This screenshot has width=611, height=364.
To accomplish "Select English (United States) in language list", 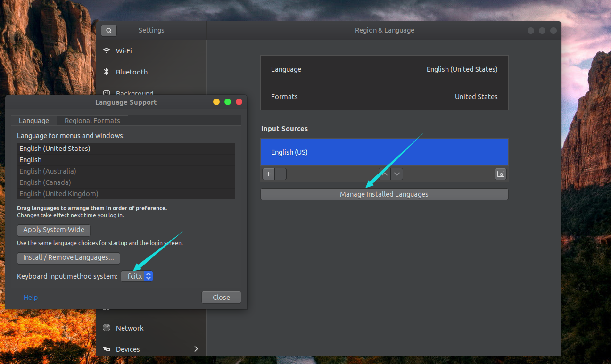I will pos(126,149).
